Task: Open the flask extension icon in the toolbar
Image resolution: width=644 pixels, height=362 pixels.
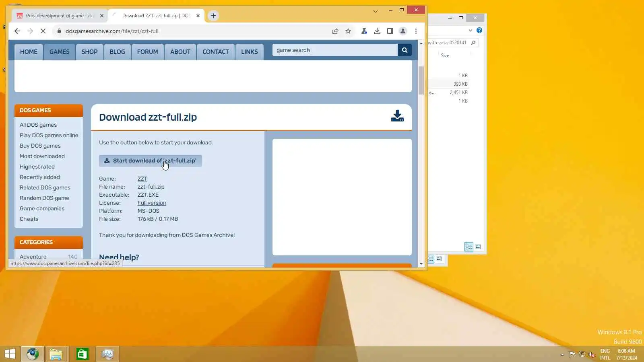Action: [x=364, y=31]
